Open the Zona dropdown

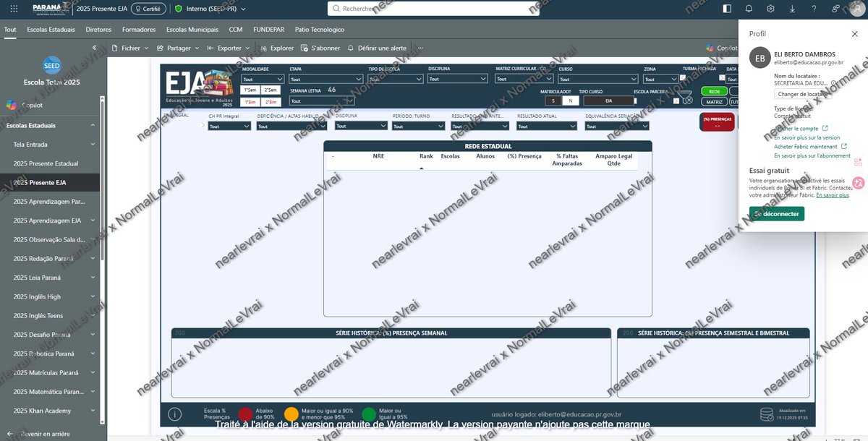tap(660, 80)
